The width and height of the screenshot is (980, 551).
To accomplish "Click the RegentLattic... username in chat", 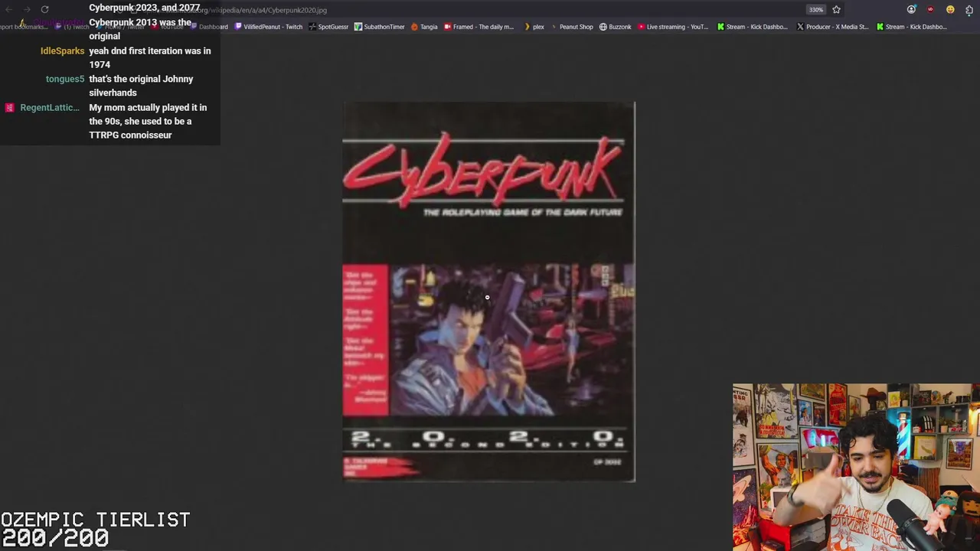I will pos(50,107).
